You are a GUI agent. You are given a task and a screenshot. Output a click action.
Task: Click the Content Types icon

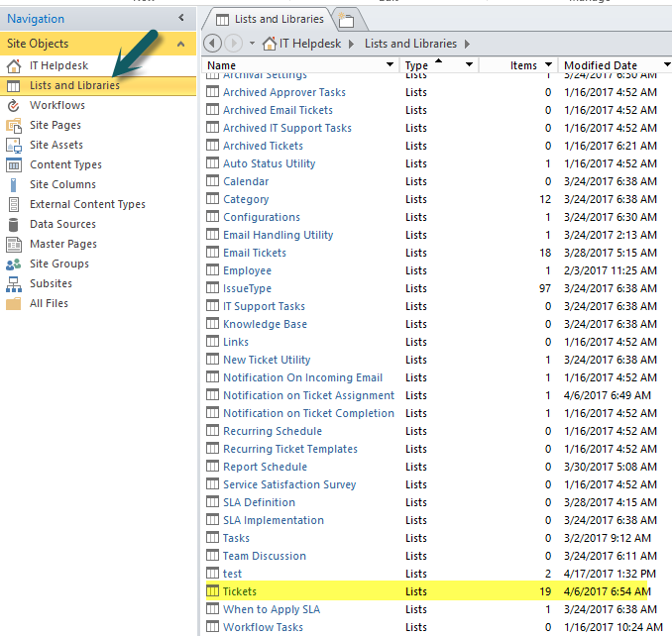14,164
